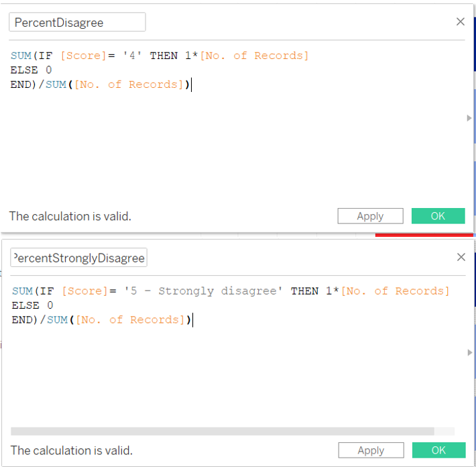Image resolution: width=476 pixels, height=467 pixels.
Task: Expand the function reference pane in PercentDisagree editor
Action: [469, 118]
